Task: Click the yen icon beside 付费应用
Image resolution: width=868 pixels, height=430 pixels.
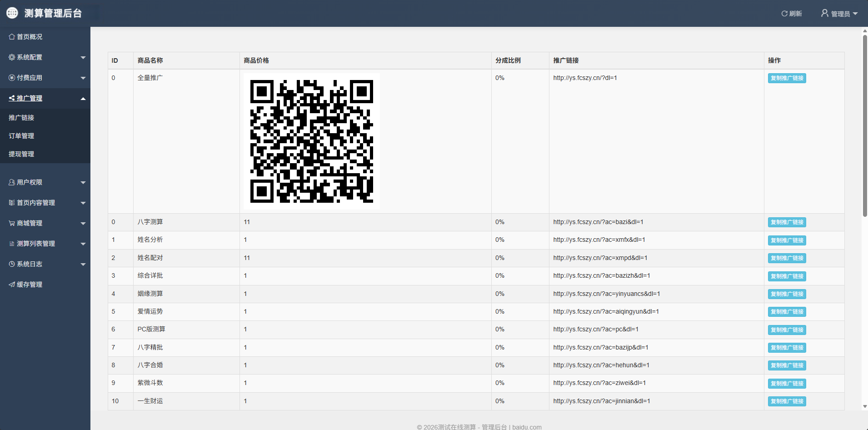Action: coord(12,78)
